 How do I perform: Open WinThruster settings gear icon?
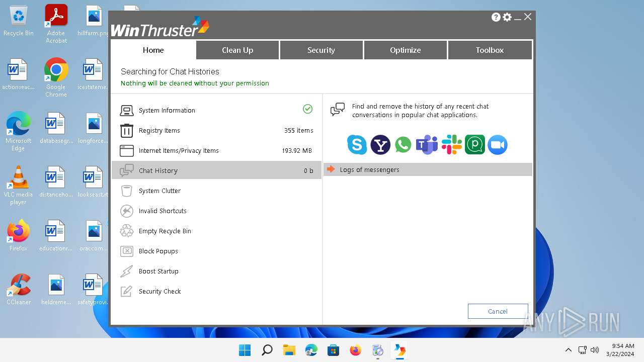507,17
